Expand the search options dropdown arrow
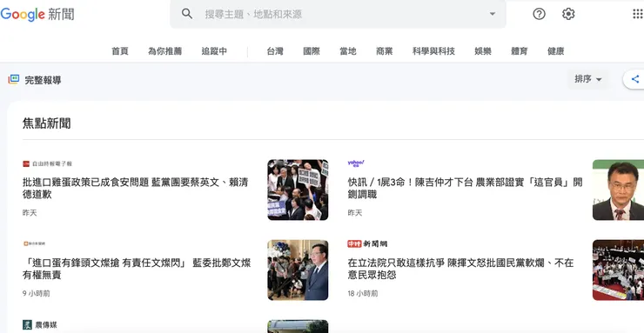The width and height of the screenshot is (644, 333). (493, 14)
